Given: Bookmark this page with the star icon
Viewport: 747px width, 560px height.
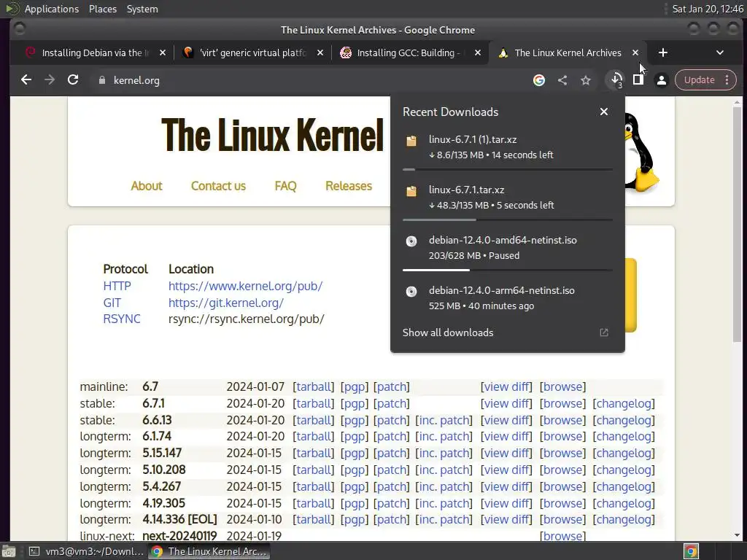Looking at the screenshot, I should 586,80.
